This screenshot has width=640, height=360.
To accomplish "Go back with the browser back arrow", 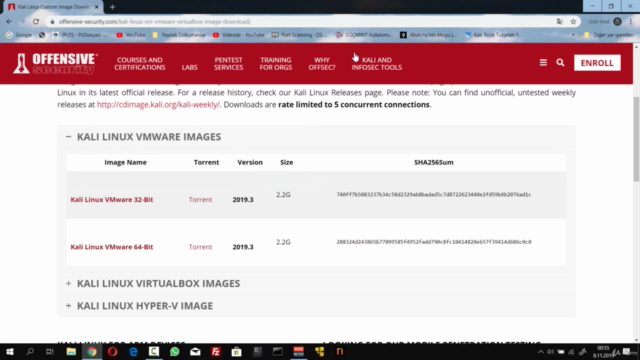I will pos(9,22).
